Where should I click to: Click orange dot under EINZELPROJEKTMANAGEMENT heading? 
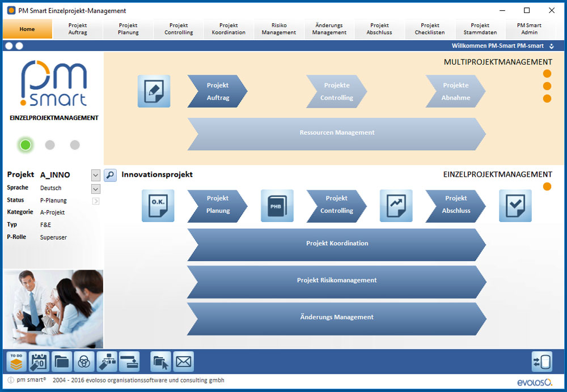[547, 186]
